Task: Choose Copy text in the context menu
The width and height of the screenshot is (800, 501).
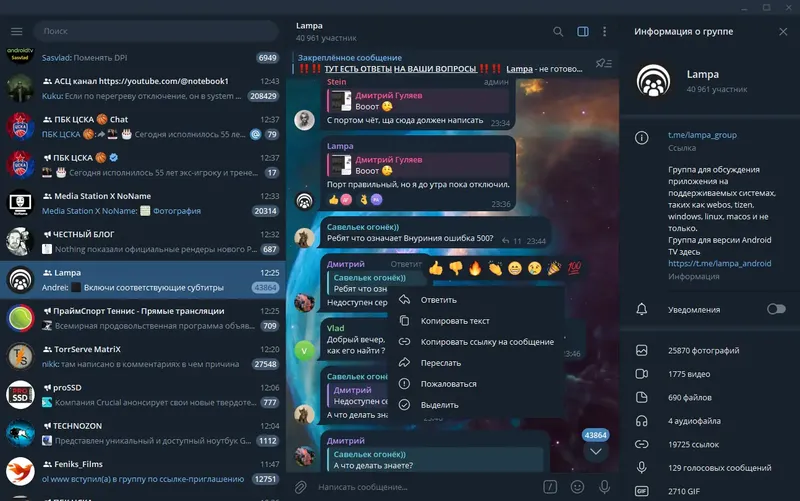Action: [476, 321]
